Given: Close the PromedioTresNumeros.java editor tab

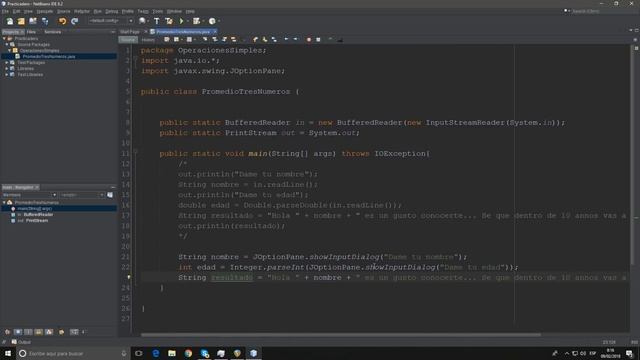Looking at the screenshot, I should click(x=215, y=31).
